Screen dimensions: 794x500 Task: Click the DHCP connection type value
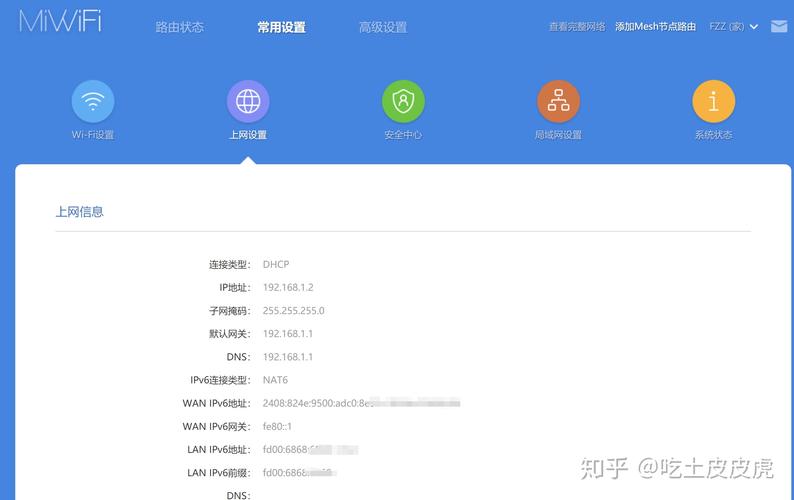tap(276, 264)
